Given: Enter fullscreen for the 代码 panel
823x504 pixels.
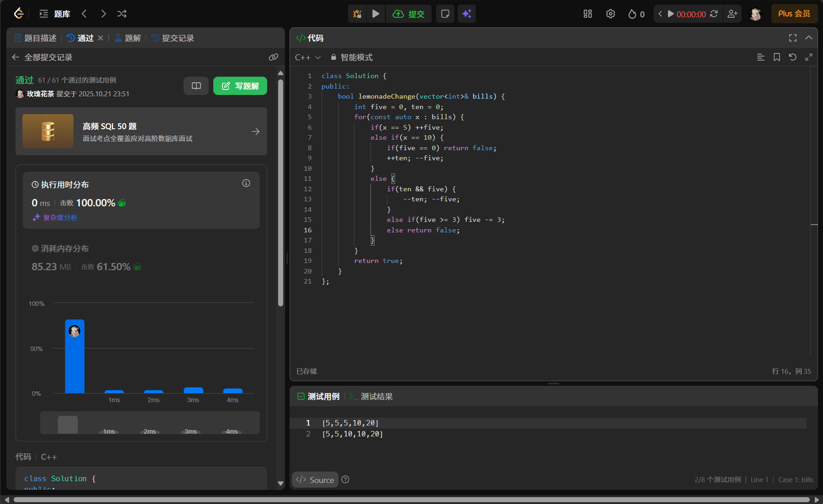Looking at the screenshot, I should click(793, 38).
